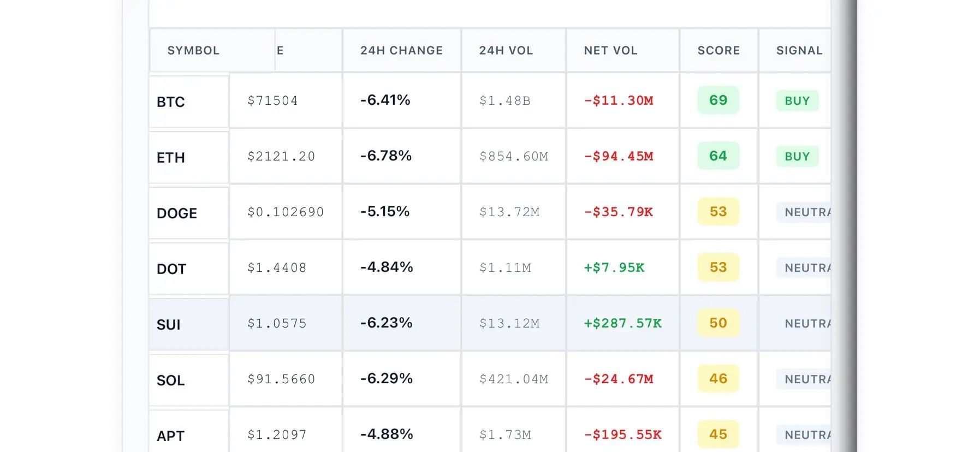Viewport: 980px width, 452px height.
Task: Click BTC's green score badge 69
Action: coord(718,100)
